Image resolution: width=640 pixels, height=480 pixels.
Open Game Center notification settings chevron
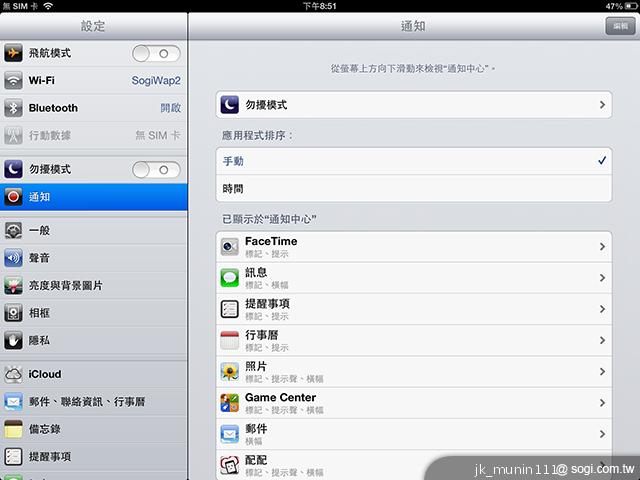pyautogui.click(x=602, y=403)
